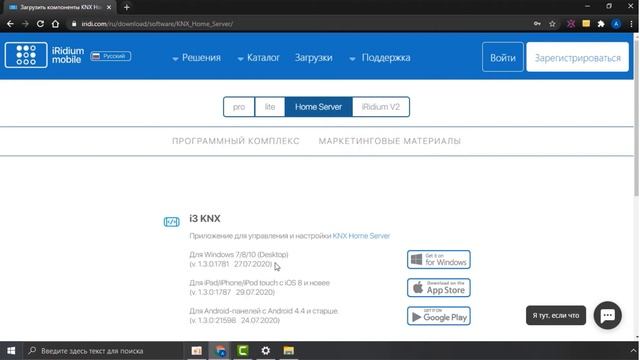Open the browser profile avatar
Screen dimensions: 640x360
(x=616, y=24)
